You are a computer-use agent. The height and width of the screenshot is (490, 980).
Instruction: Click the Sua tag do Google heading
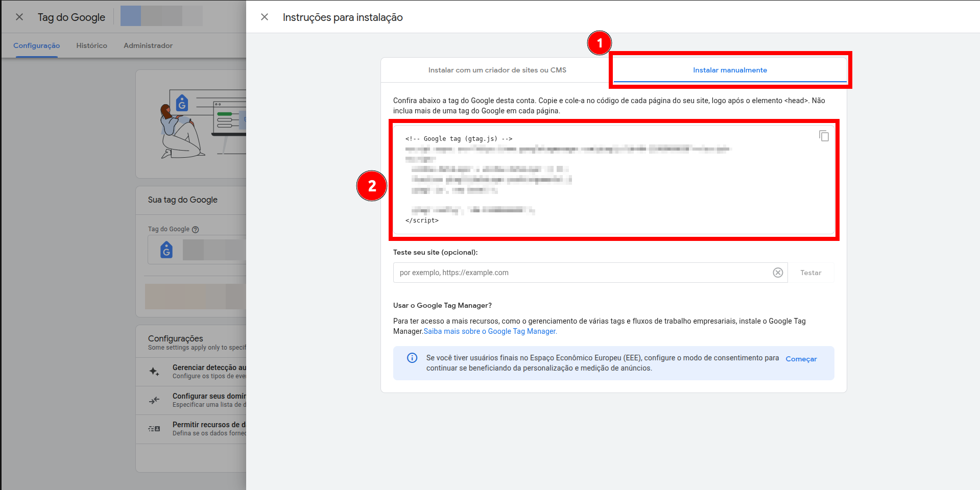pyautogui.click(x=183, y=200)
